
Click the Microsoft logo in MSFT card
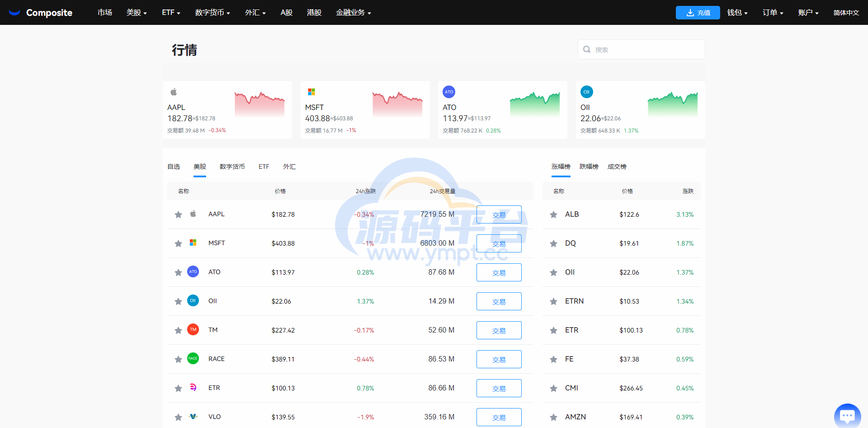[311, 92]
